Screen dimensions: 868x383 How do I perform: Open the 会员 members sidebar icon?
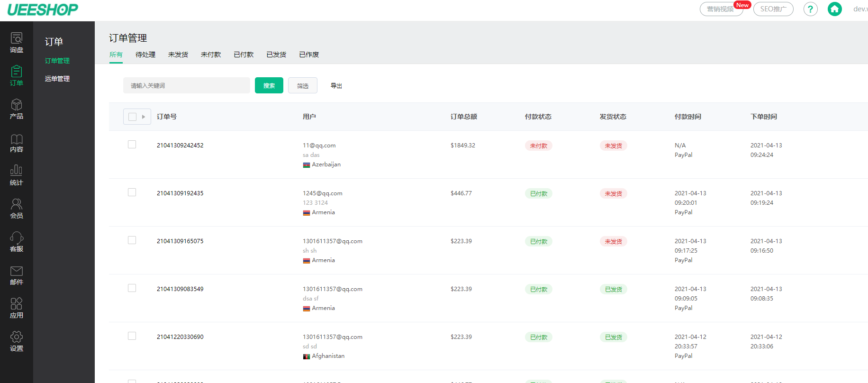17,209
